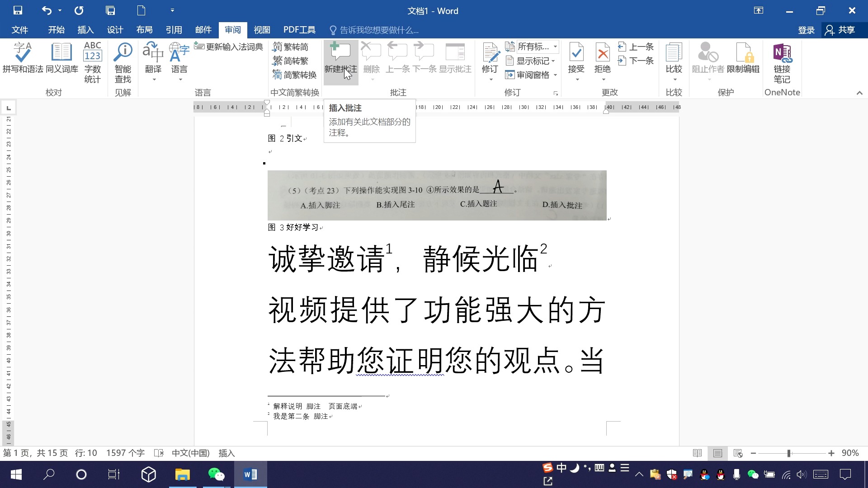
Task: Click 更新输入法词典 to update IME dictionary
Action: click(229, 46)
